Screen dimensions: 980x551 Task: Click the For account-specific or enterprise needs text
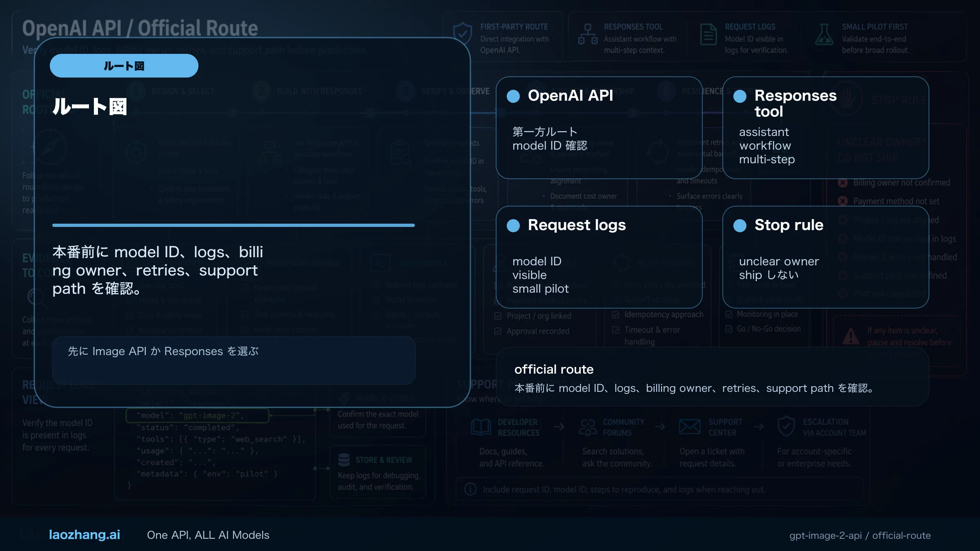pos(814,458)
